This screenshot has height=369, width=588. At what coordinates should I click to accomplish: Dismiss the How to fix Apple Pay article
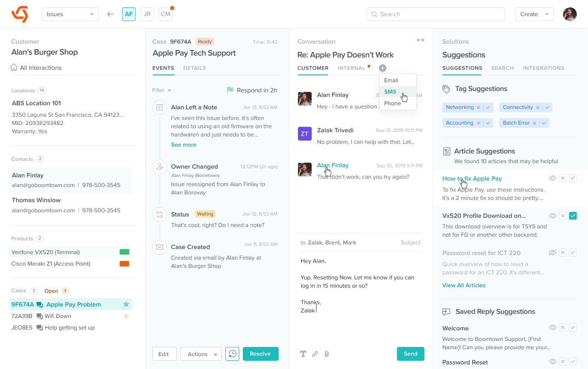point(563,178)
